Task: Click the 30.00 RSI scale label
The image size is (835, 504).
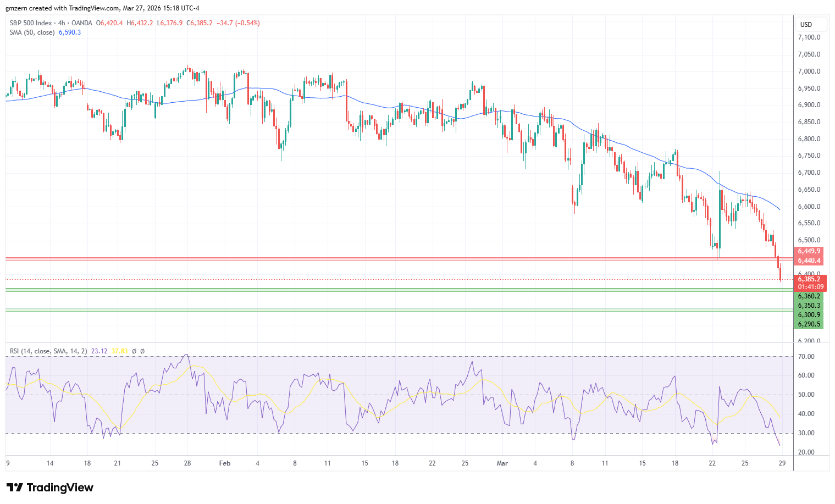Action: (x=806, y=433)
